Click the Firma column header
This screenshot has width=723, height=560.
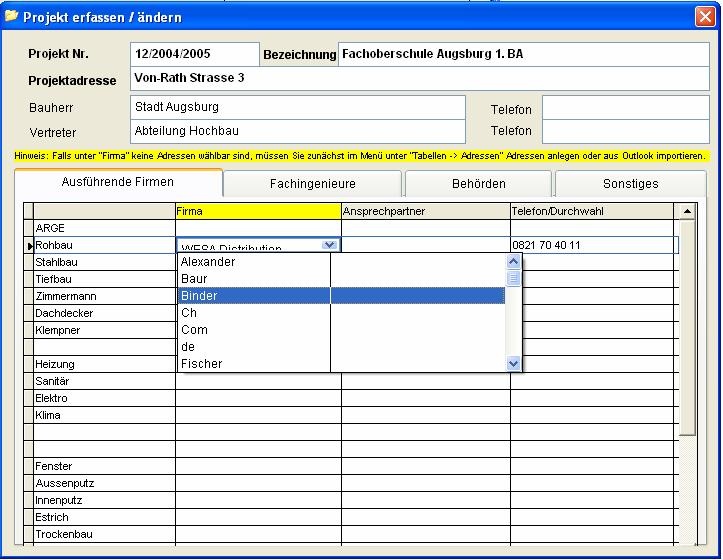[x=258, y=211]
